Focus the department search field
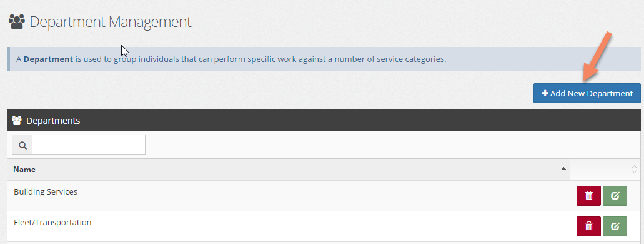The height and width of the screenshot is (244, 644). coord(89,145)
